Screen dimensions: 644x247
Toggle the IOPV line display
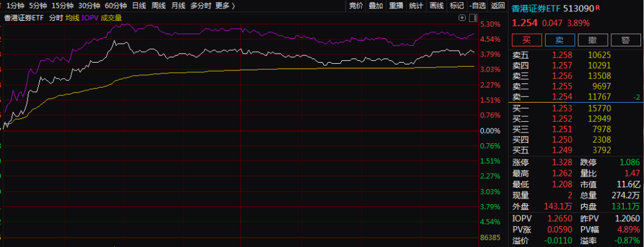pos(90,18)
